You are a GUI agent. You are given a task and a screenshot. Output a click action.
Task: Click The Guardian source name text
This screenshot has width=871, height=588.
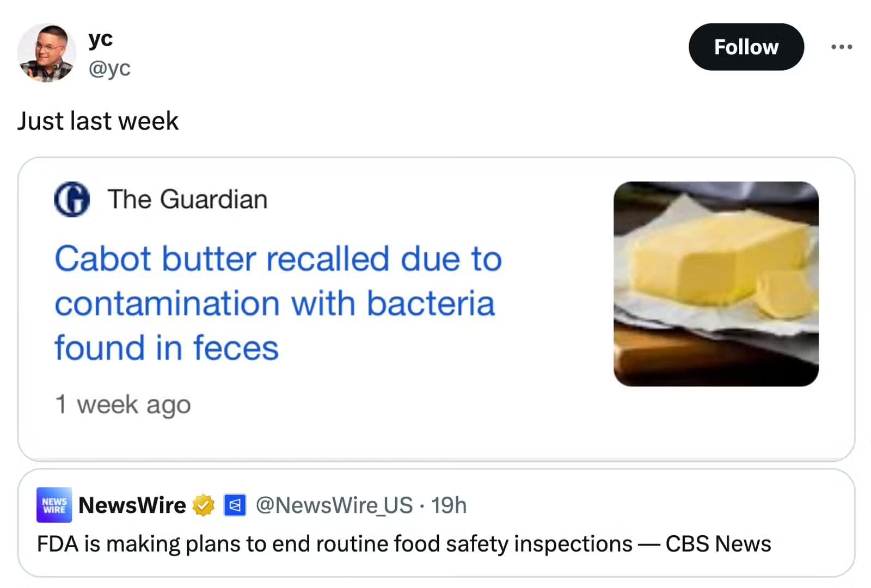(187, 199)
